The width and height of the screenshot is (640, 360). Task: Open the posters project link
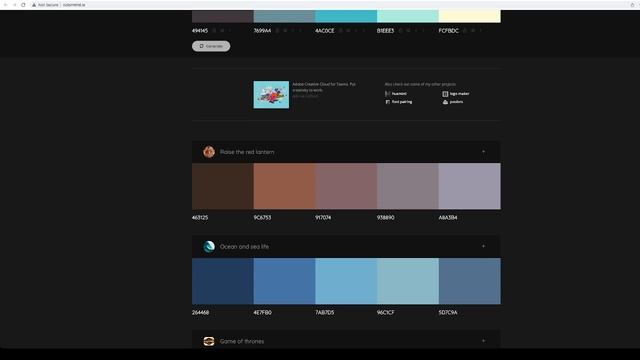click(x=456, y=102)
